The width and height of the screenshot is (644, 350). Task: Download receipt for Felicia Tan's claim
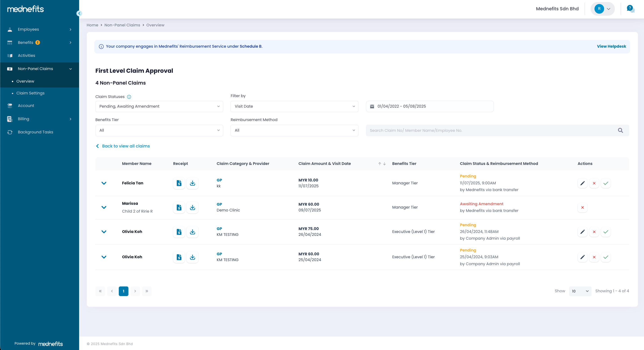(x=192, y=183)
